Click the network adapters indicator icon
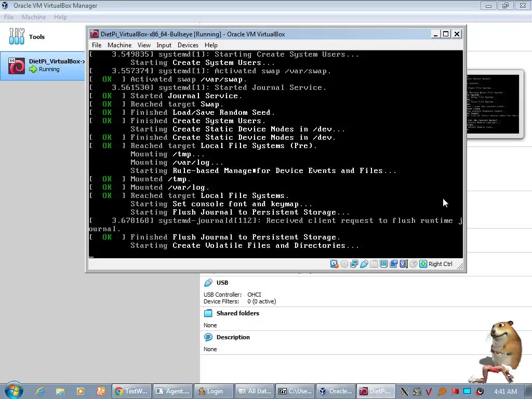532x399 pixels. 354,264
